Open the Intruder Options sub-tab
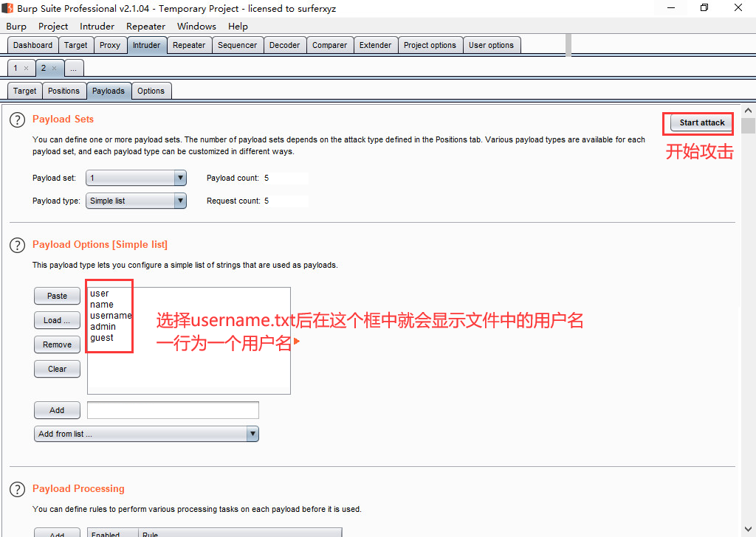 point(151,91)
